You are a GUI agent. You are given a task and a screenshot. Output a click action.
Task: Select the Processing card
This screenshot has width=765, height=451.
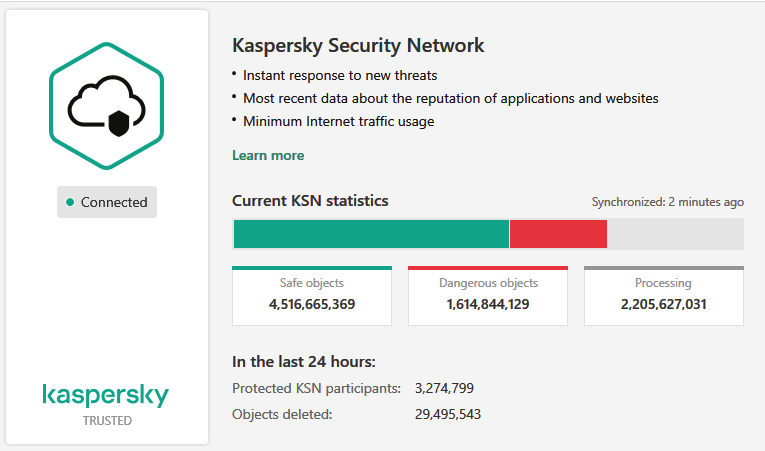pos(663,296)
